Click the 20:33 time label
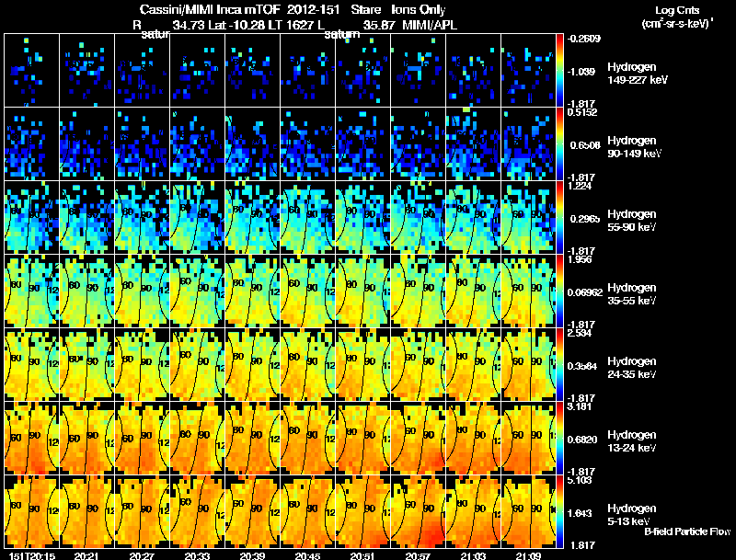The width and height of the screenshot is (736, 560). pyautogui.click(x=197, y=556)
